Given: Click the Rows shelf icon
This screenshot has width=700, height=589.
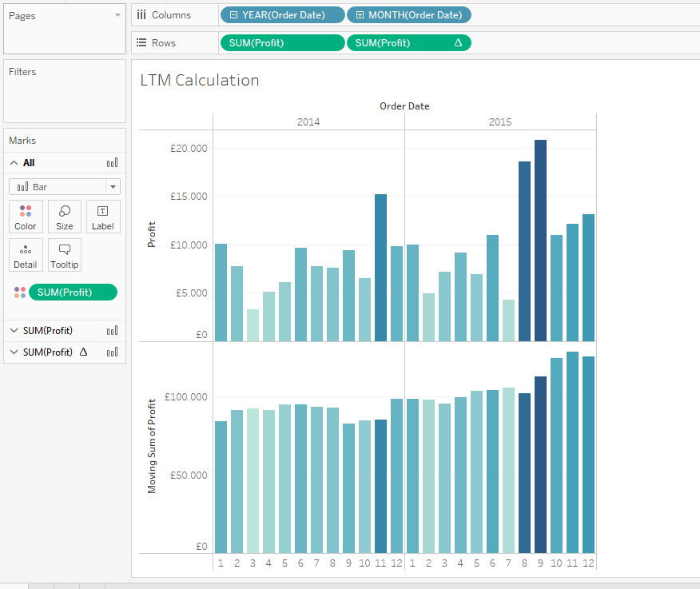Looking at the screenshot, I should click(x=141, y=43).
